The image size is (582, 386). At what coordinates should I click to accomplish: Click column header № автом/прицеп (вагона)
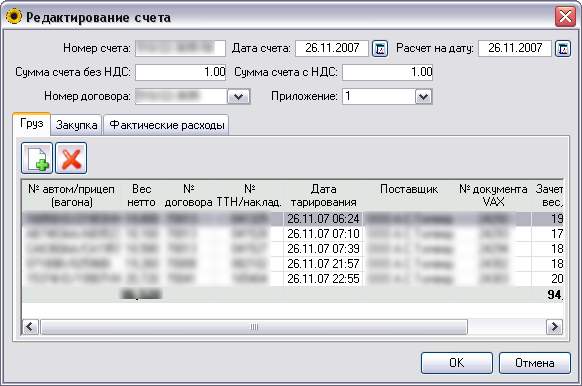pyautogui.click(x=71, y=196)
